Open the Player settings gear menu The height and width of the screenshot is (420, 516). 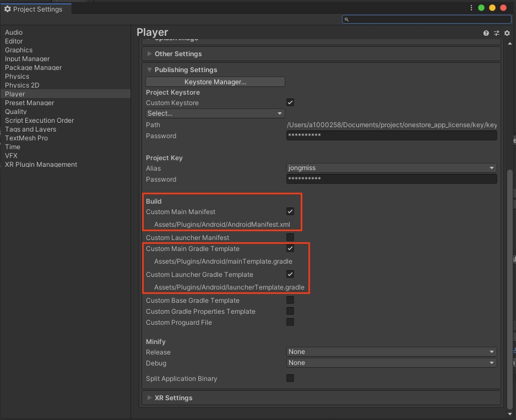[507, 33]
